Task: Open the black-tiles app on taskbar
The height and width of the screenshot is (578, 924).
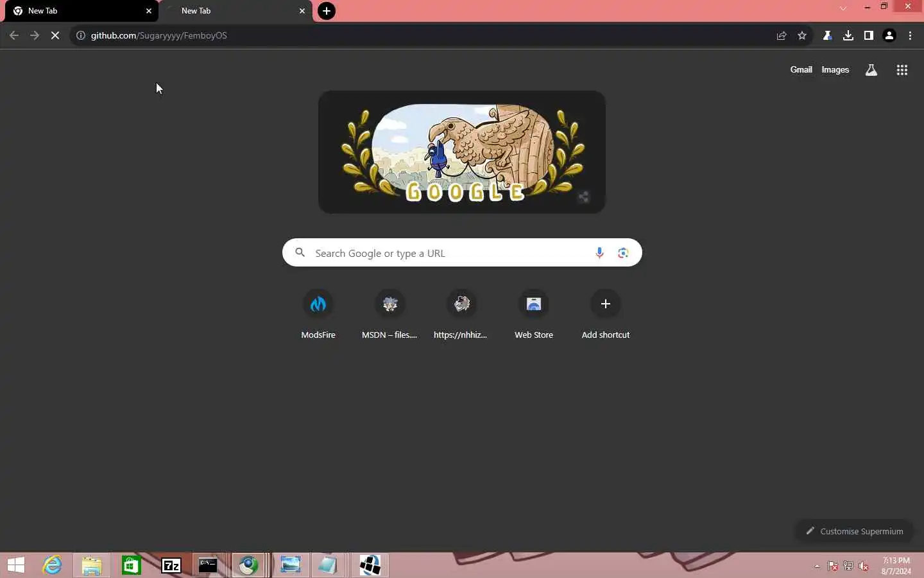Action: click(370, 566)
